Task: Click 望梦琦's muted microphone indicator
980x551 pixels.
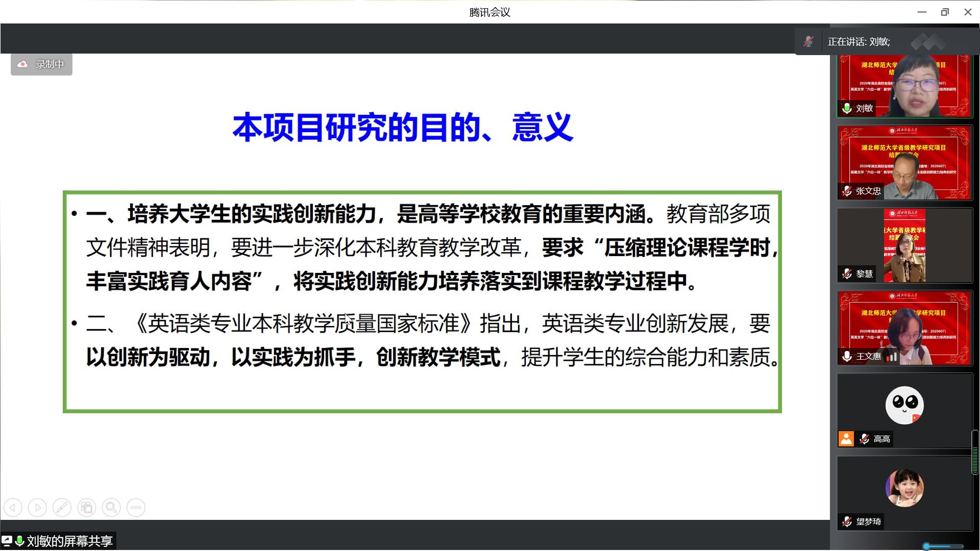Action: [x=847, y=521]
